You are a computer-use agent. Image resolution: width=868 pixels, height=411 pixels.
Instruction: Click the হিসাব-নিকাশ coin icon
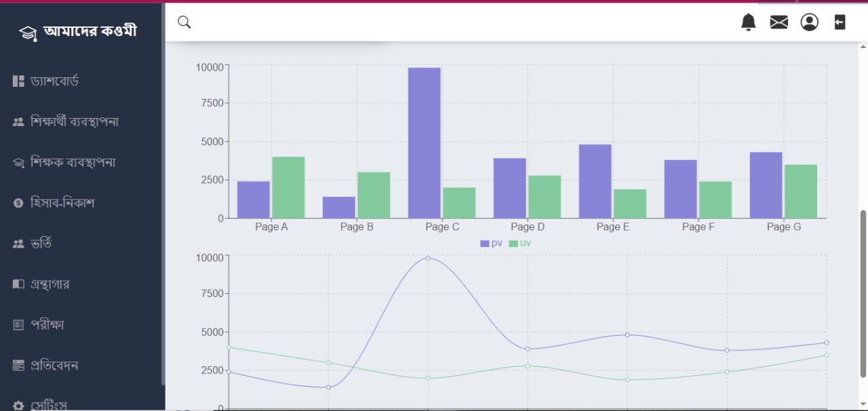point(18,203)
